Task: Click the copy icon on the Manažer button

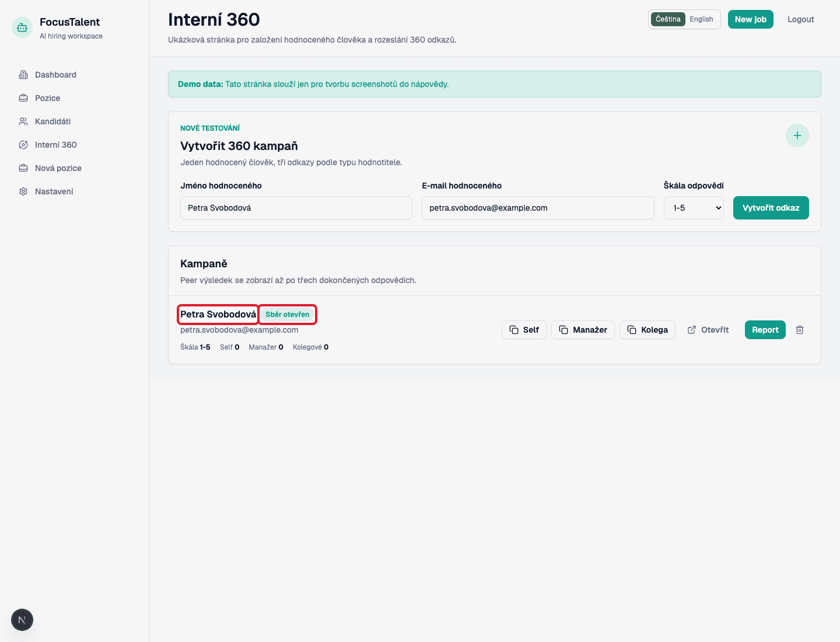Action: pos(563,330)
